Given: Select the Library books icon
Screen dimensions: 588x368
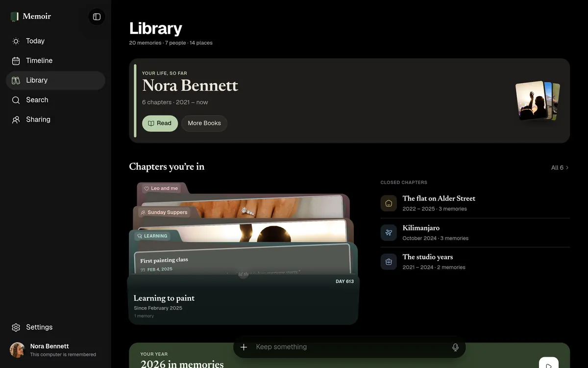Looking at the screenshot, I should click(x=16, y=80).
